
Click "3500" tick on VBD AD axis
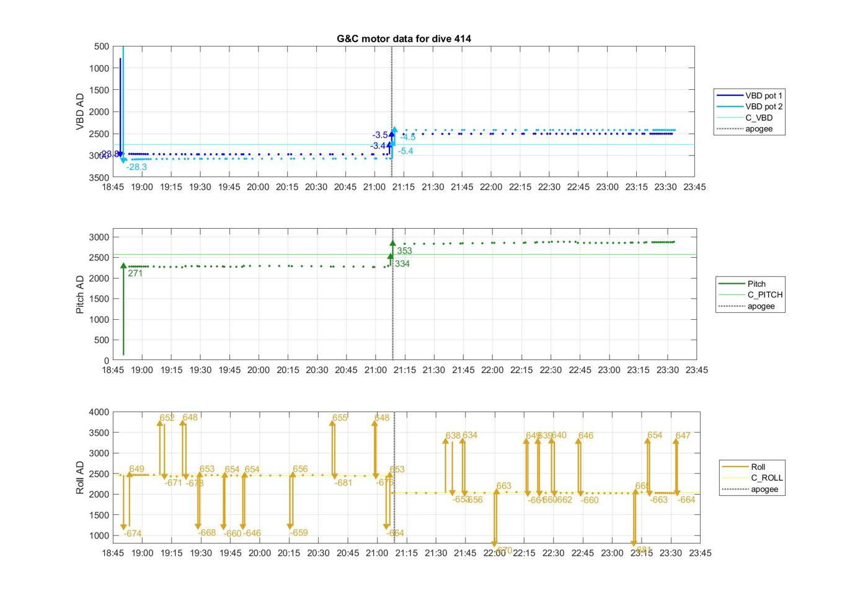pos(99,178)
